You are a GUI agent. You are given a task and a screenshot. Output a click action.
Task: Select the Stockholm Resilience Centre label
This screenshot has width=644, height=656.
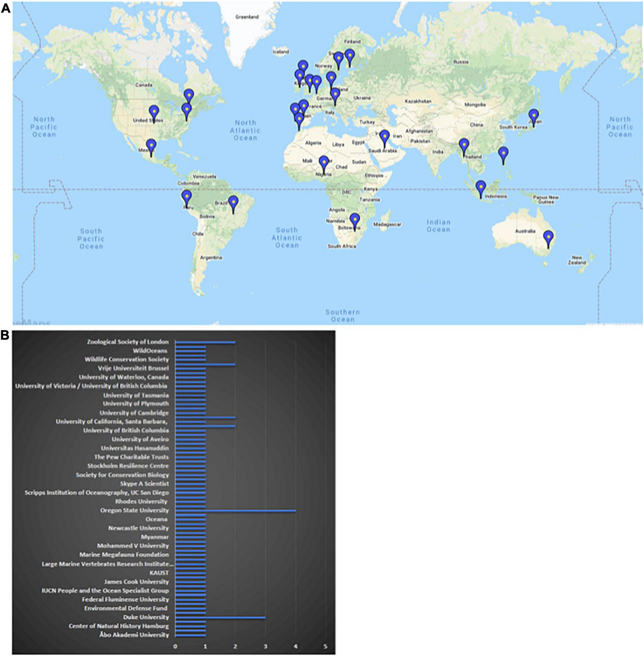(x=128, y=466)
